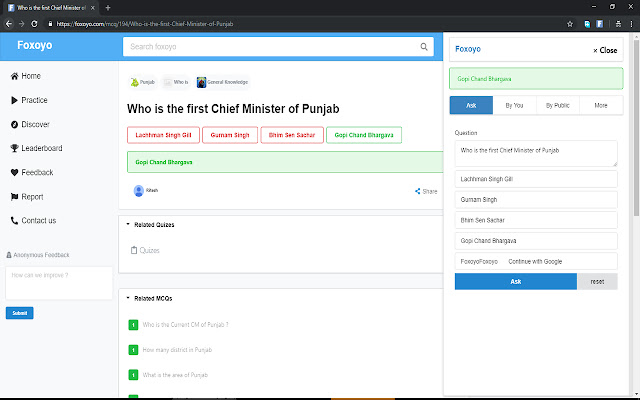Pick Bhim Sen Sachar as answer
The image size is (640, 400).
(290, 135)
